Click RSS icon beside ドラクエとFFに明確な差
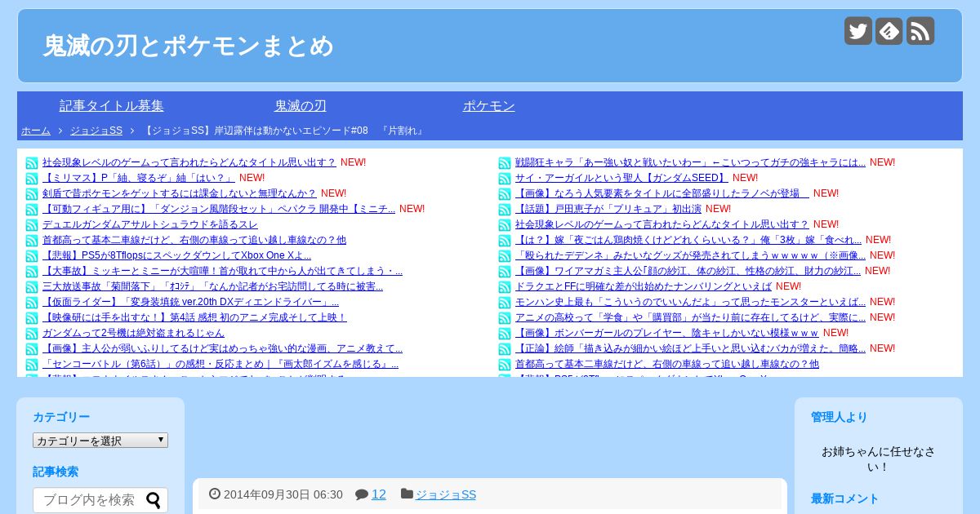980x514 pixels. point(505,287)
